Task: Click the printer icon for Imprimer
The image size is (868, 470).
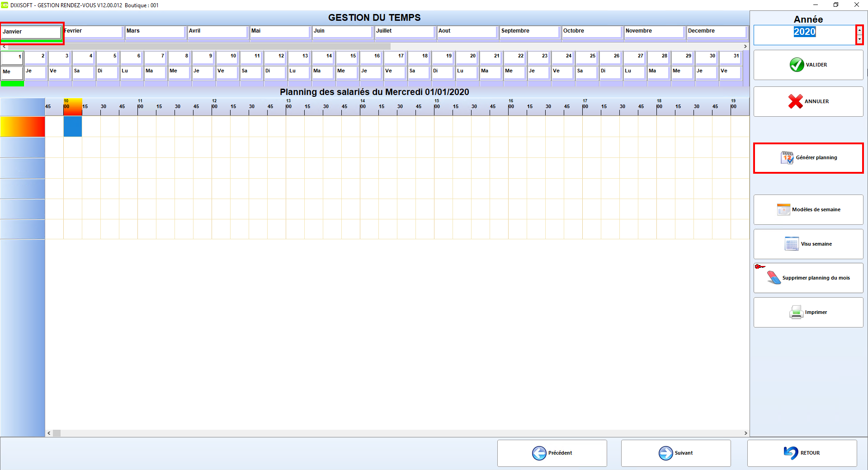Action: pyautogui.click(x=796, y=312)
